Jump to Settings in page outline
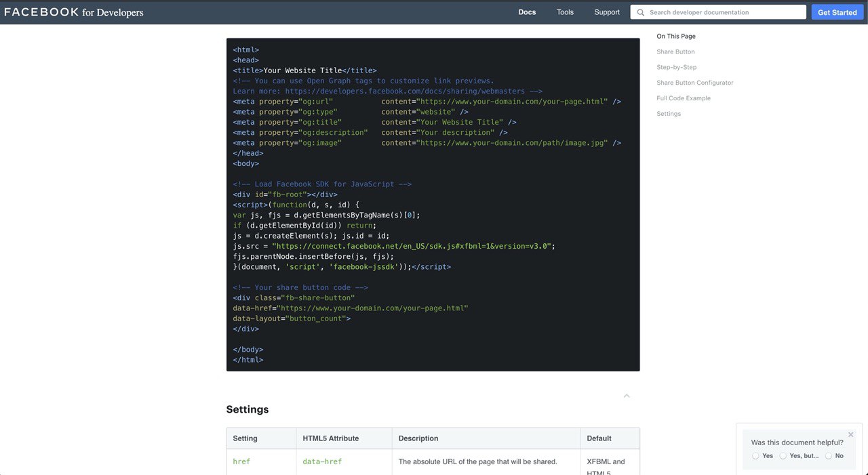Image resolution: width=868 pixels, height=475 pixels. [x=668, y=114]
